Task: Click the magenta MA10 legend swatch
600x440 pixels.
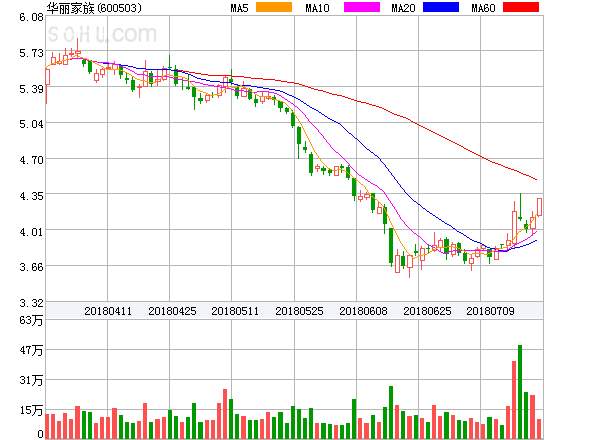Action: tap(362, 7)
